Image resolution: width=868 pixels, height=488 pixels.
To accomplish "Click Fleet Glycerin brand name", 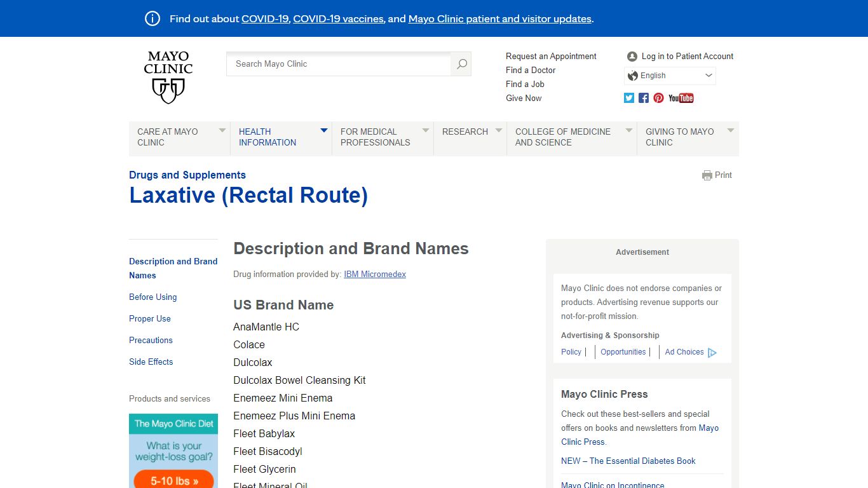I will click(x=264, y=470).
